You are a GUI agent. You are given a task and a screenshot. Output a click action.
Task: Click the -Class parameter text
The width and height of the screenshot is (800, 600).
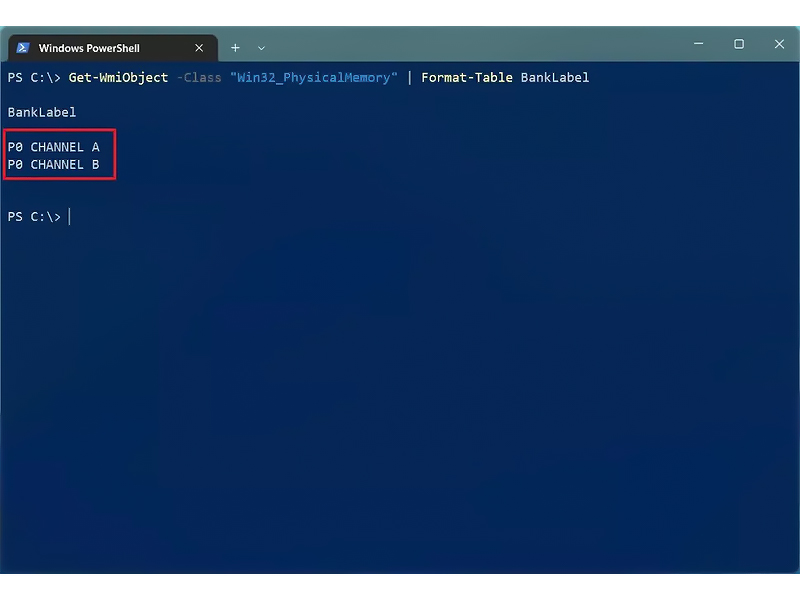click(199, 78)
